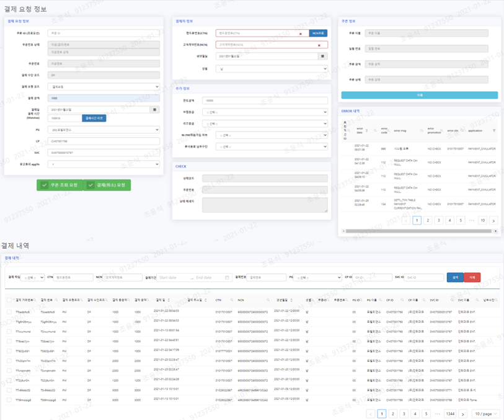Go to next page of ERROR 내역 table

(x=493, y=221)
